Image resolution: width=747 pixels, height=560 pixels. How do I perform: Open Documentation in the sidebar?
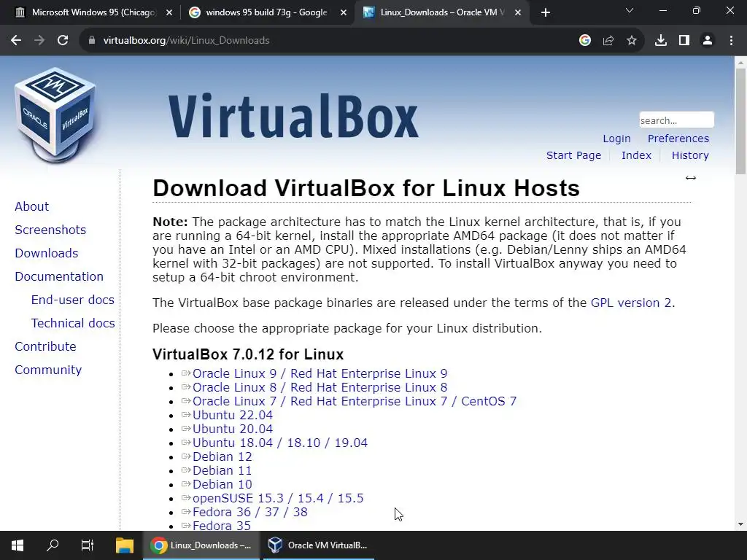[59, 276]
